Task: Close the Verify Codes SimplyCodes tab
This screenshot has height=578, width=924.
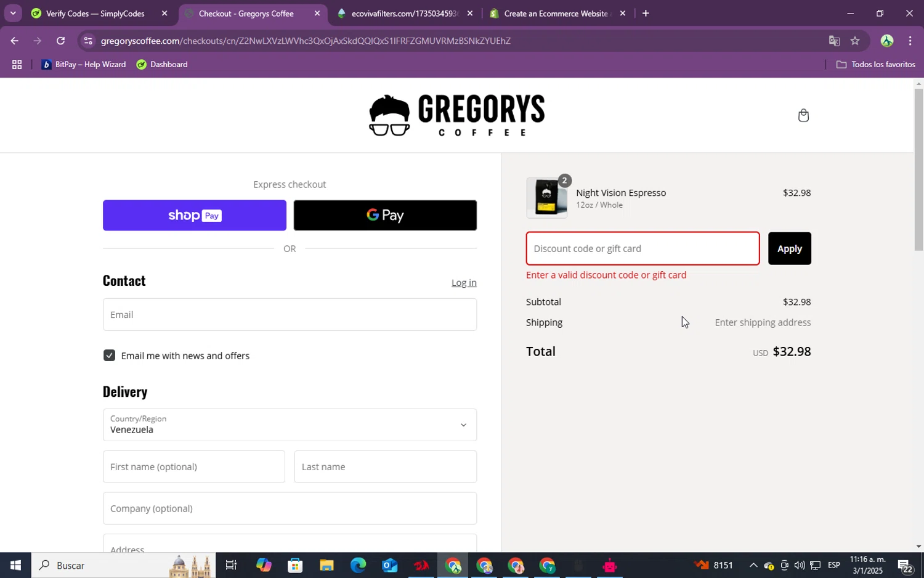Action: coord(164,13)
